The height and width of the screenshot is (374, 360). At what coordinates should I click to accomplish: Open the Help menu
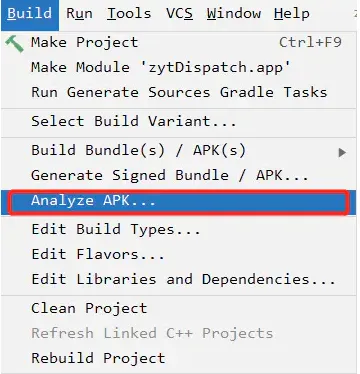point(292,14)
